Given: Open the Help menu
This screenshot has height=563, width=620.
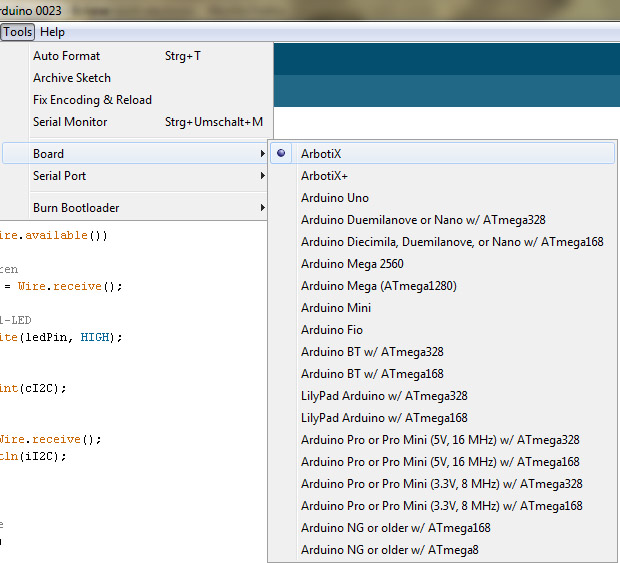Looking at the screenshot, I should pos(52,32).
